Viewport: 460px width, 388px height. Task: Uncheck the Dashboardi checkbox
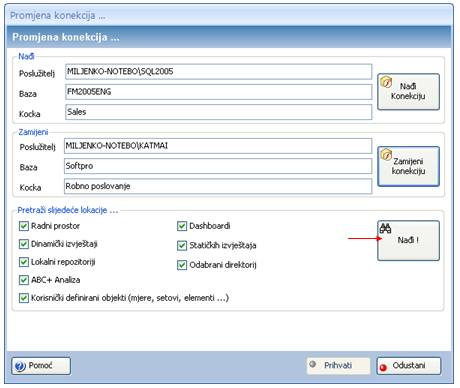point(182,226)
